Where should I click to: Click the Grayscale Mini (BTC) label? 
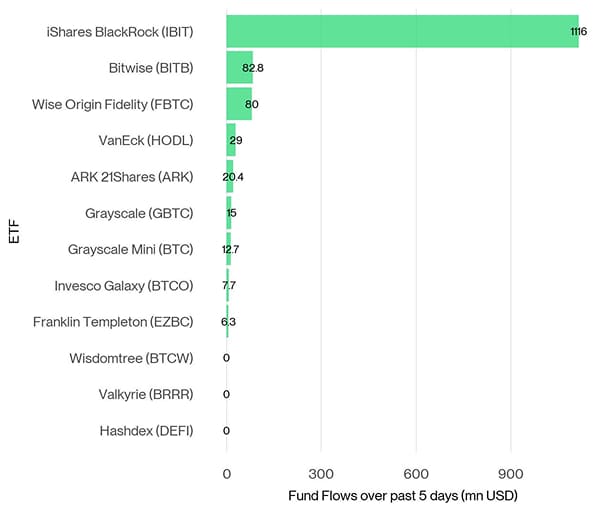tap(131, 250)
